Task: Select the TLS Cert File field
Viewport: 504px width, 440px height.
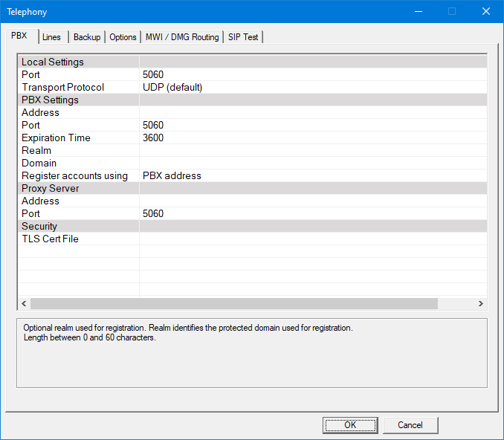Action: 312,239
